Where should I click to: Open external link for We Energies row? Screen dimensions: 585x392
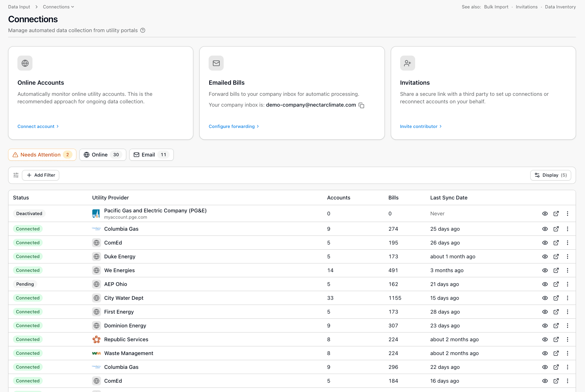(x=556, y=270)
